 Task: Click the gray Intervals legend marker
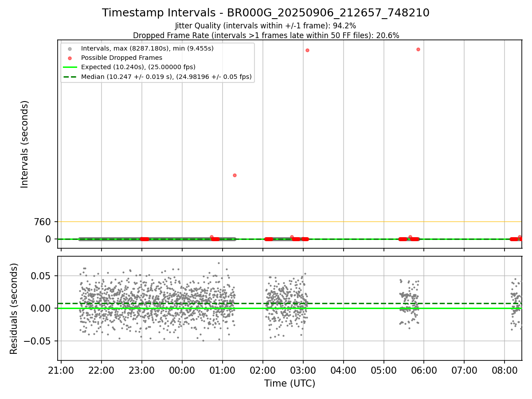tap(70, 48)
